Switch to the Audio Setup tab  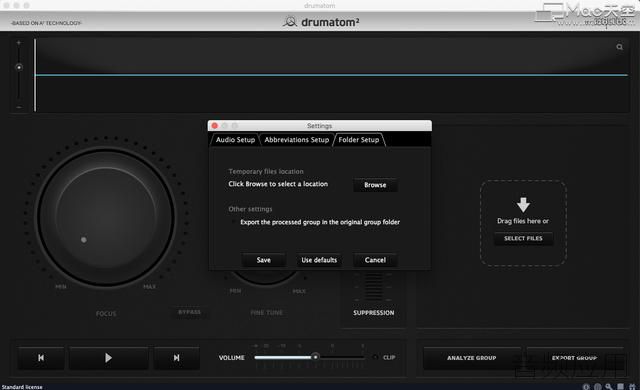pos(235,140)
